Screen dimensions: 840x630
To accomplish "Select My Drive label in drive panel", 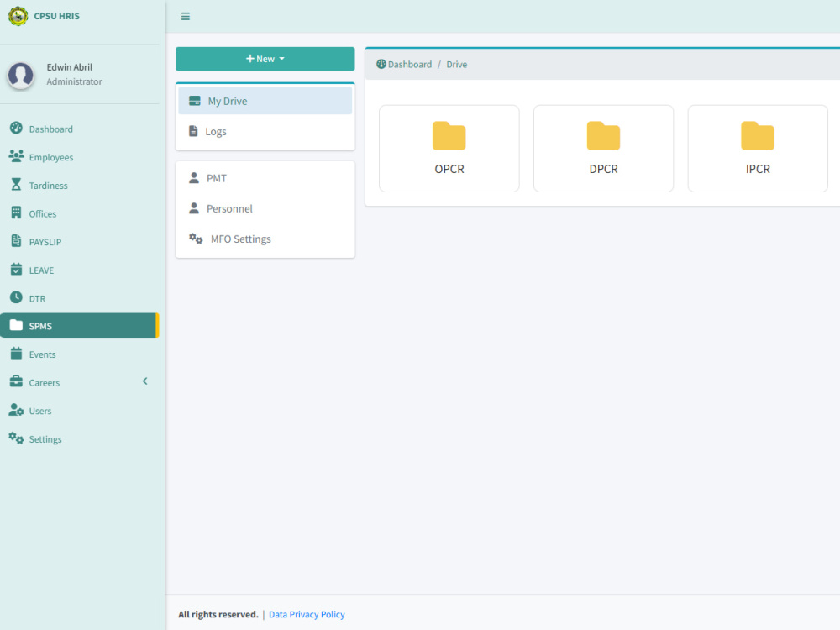I will [228, 102].
